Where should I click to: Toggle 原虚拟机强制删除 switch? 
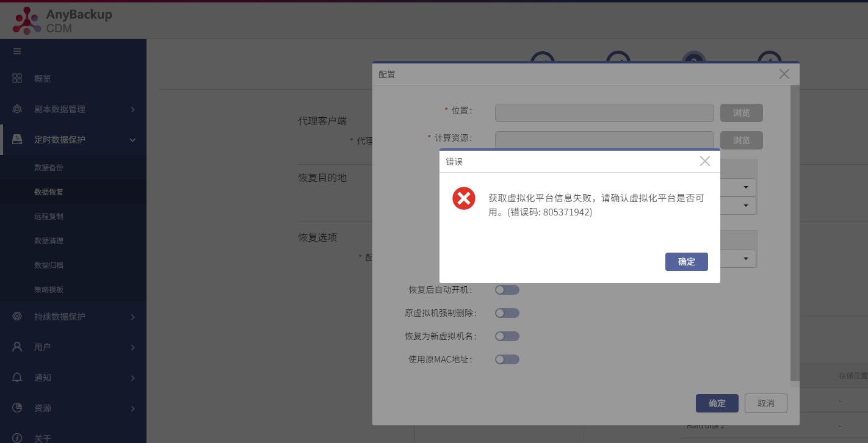[507, 313]
